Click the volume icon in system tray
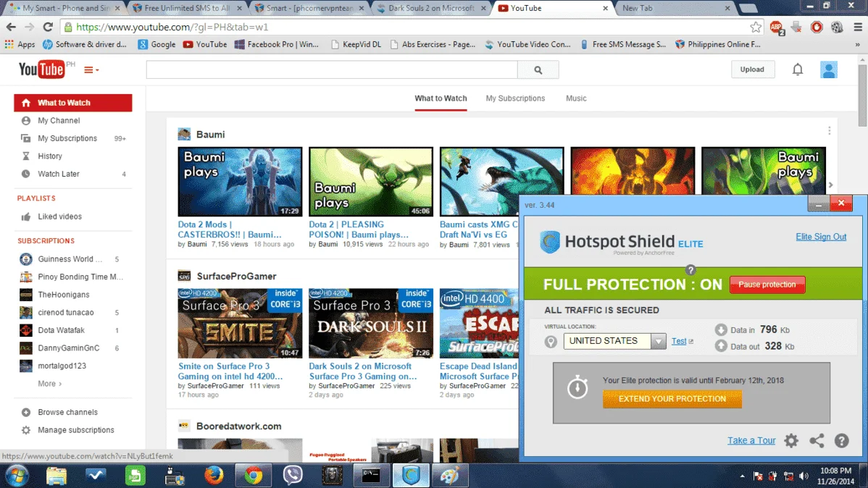 click(804, 476)
